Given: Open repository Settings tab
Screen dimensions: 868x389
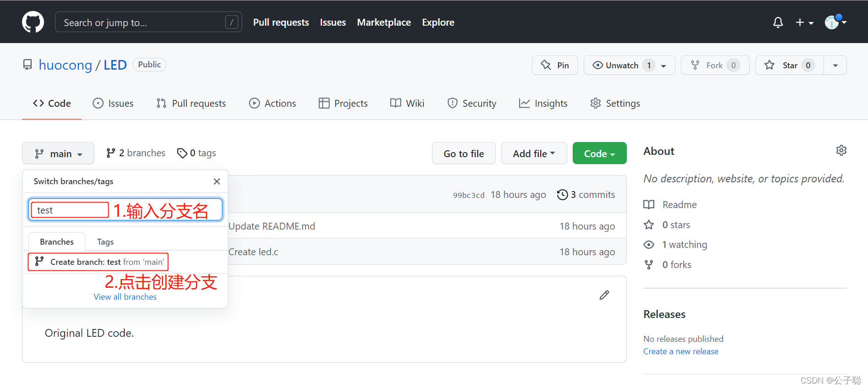Looking at the screenshot, I should (615, 104).
